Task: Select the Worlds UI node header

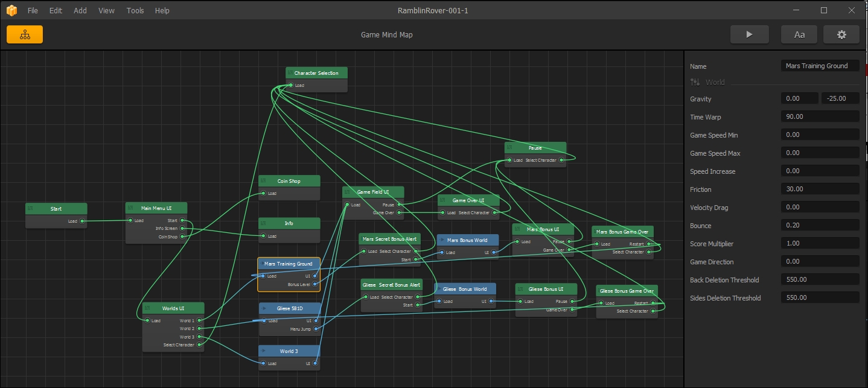Action: click(173, 308)
